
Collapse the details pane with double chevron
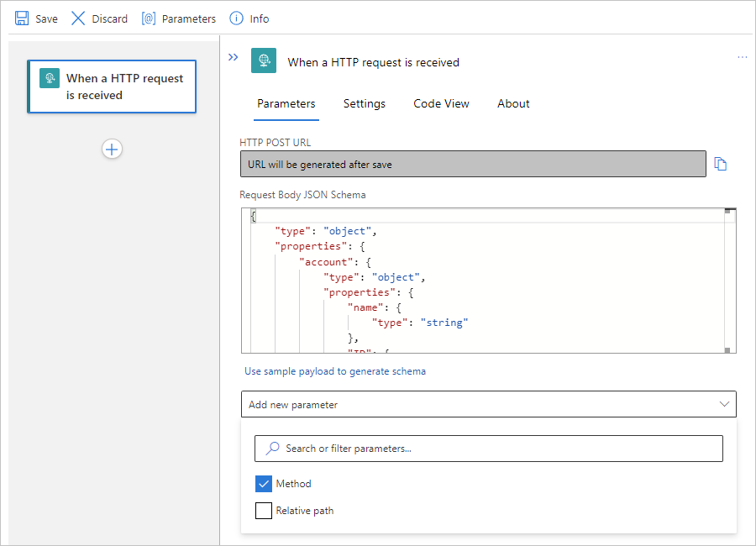pyautogui.click(x=234, y=57)
